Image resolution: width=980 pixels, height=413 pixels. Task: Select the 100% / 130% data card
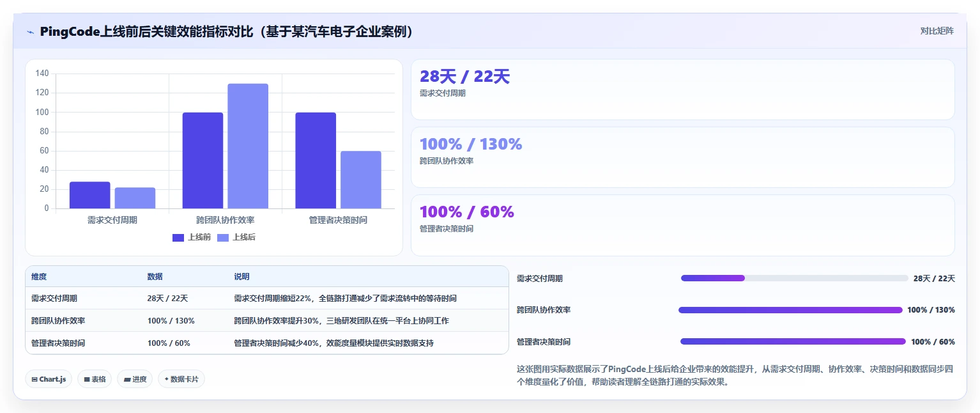pyautogui.click(x=682, y=157)
